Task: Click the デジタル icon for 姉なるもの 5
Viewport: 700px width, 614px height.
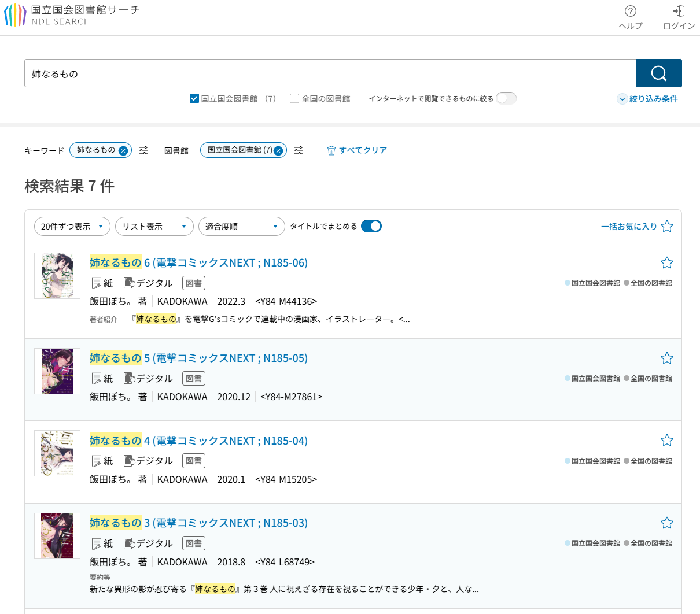Action: coord(130,379)
